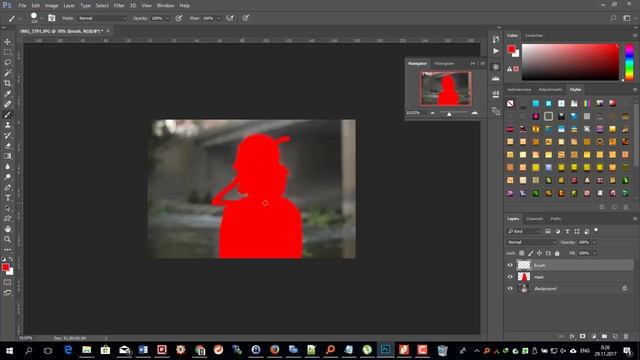Delete the selected layer with trash icon
The width and height of the screenshot is (640, 360).
coord(626,336)
